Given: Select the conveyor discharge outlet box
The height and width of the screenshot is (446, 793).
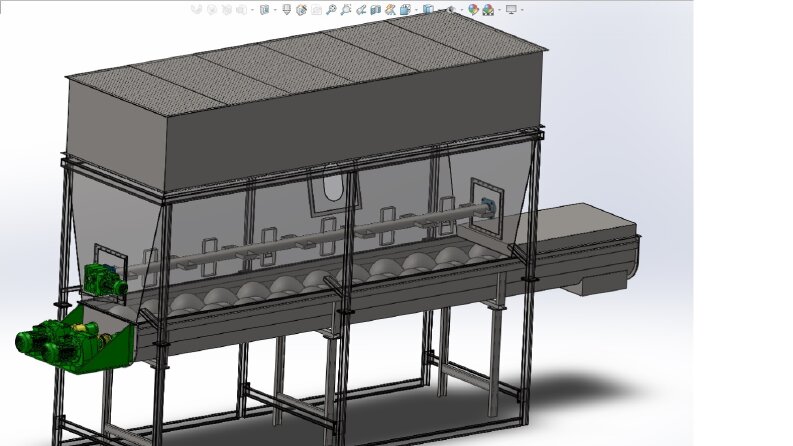Looking at the screenshot, I should [x=599, y=284].
